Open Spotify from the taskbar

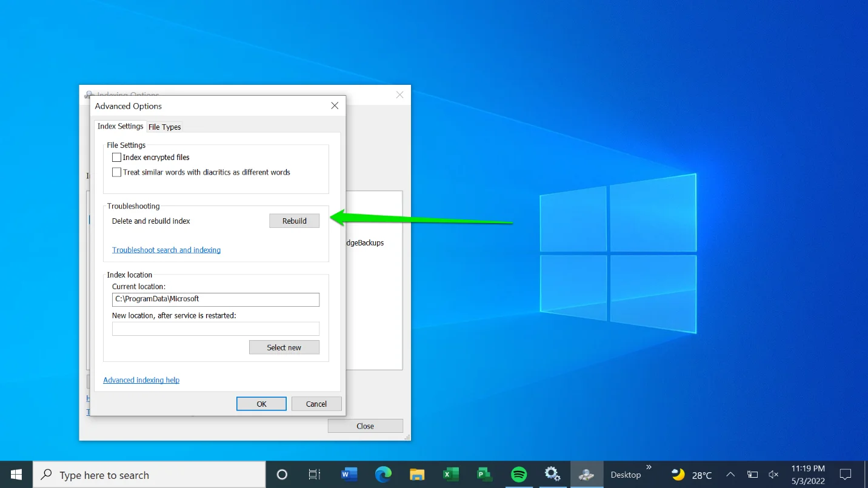(x=519, y=475)
